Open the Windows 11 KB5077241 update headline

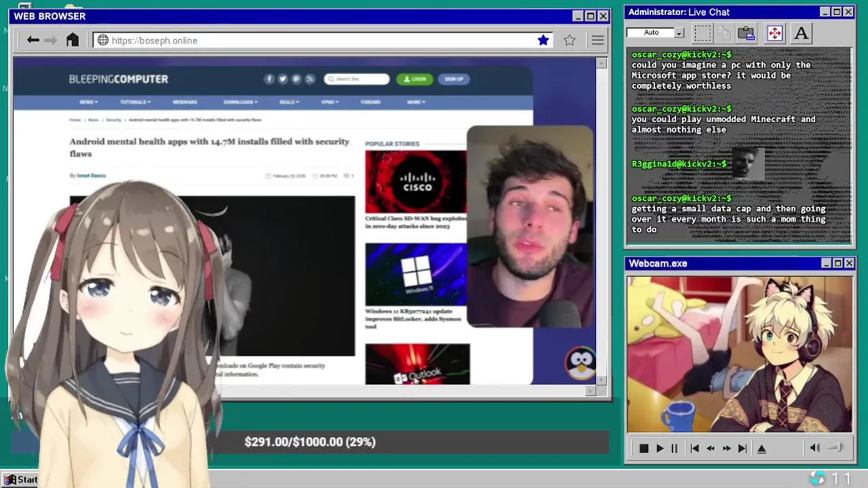coord(414,319)
